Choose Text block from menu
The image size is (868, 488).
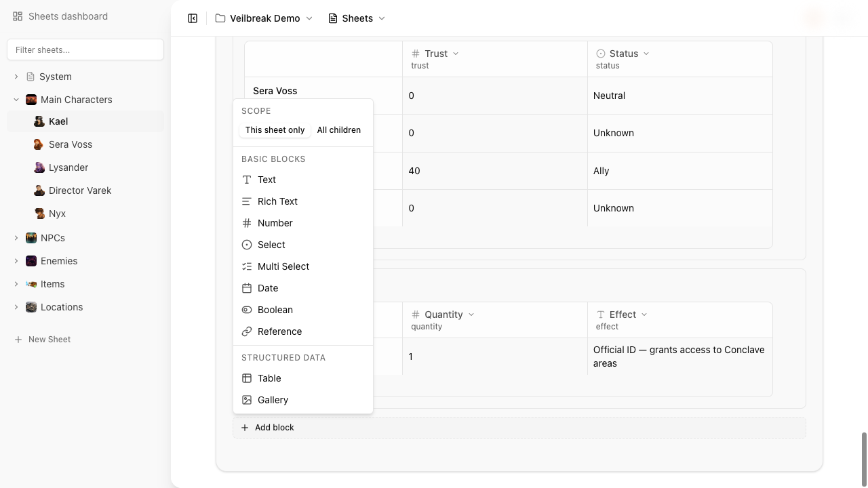[303, 180]
